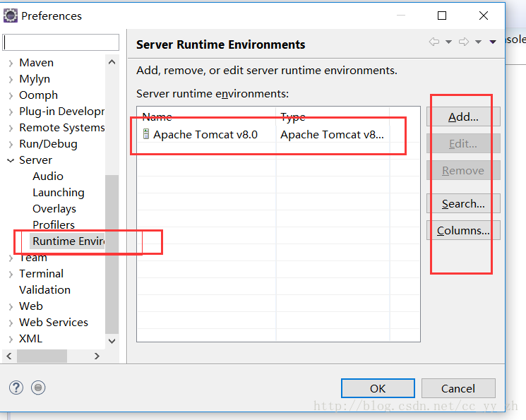Collapse the Server tree node
Viewport: 526px width, 420px height.
[x=11, y=160]
